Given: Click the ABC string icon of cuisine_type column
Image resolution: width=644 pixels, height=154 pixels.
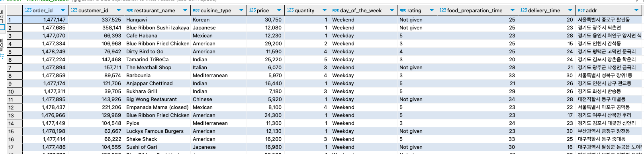Looking at the screenshot, I should 196,10.
